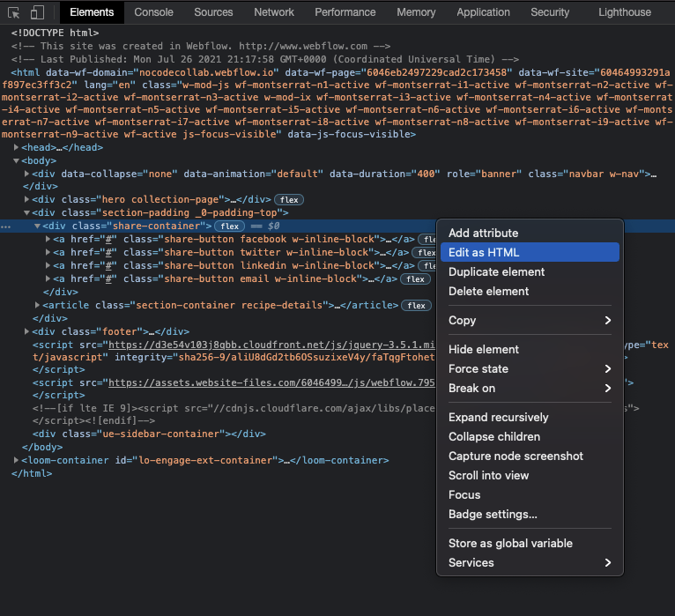Select the closing html tag

(x=32, y=473)
